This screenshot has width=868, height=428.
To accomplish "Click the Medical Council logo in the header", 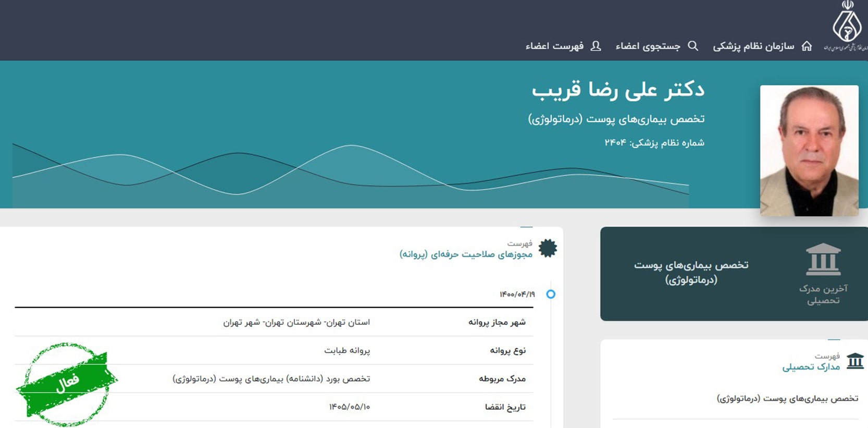I will click(x=847, y=26).
